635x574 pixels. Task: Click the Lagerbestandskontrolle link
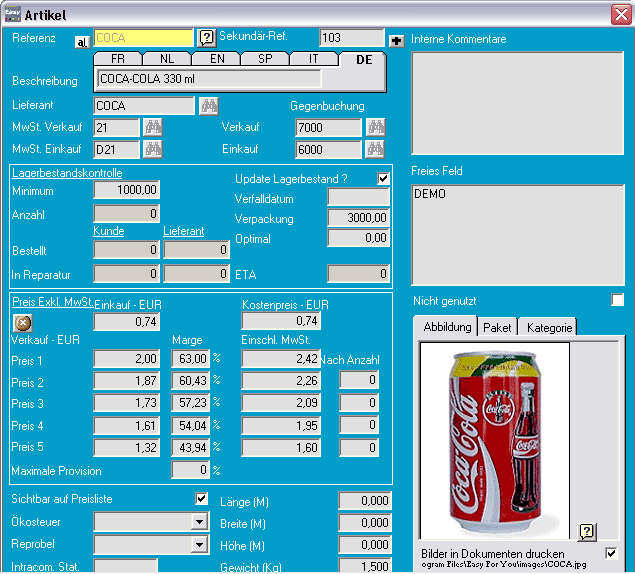(67, 173)
